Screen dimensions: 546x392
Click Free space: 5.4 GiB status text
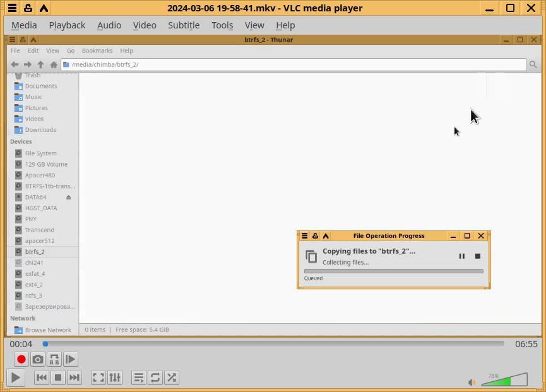(142, 330)
